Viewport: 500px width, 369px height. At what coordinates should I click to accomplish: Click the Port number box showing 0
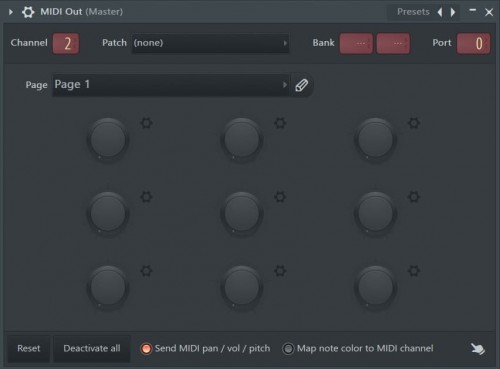(473, 43)
